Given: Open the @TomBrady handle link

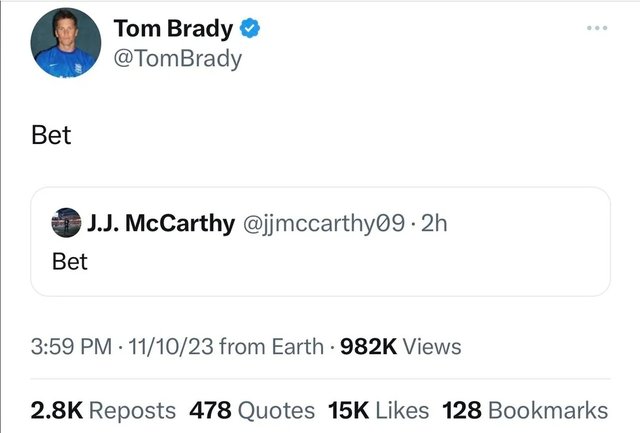Looking at the screenshot, I should 178,58.
